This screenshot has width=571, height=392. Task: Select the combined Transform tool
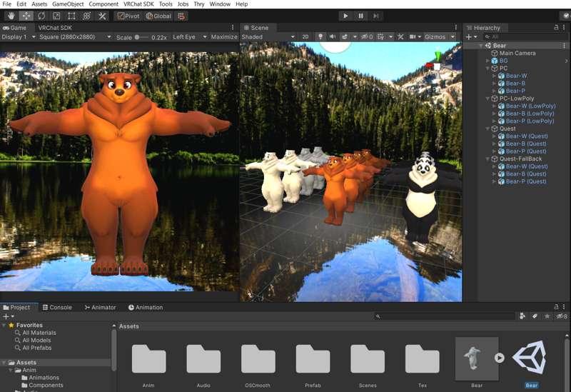86,16
